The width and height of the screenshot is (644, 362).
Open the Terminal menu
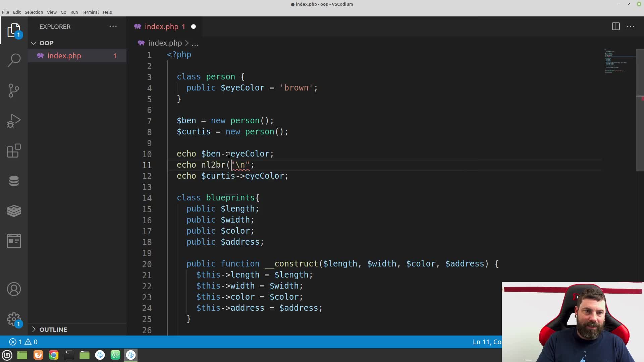[x=90, y=12]
